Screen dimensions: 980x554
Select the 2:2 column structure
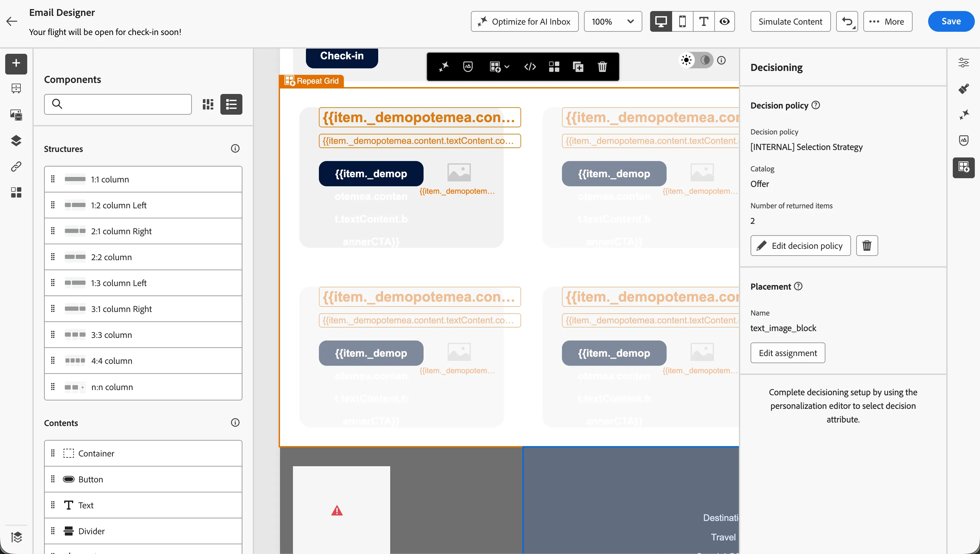[143, 257]
